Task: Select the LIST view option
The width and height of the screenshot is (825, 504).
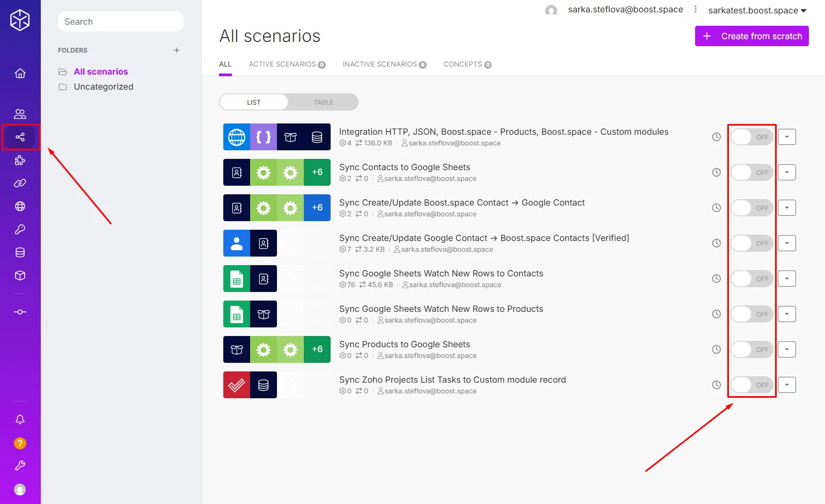Action: click(x=254, y=102)
